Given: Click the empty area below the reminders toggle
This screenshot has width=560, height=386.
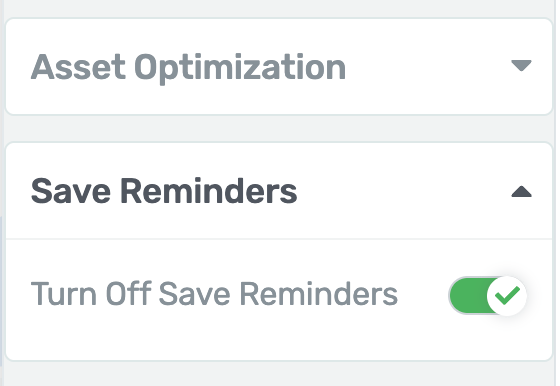Looking at the screenshot, I should coord(279,339).
